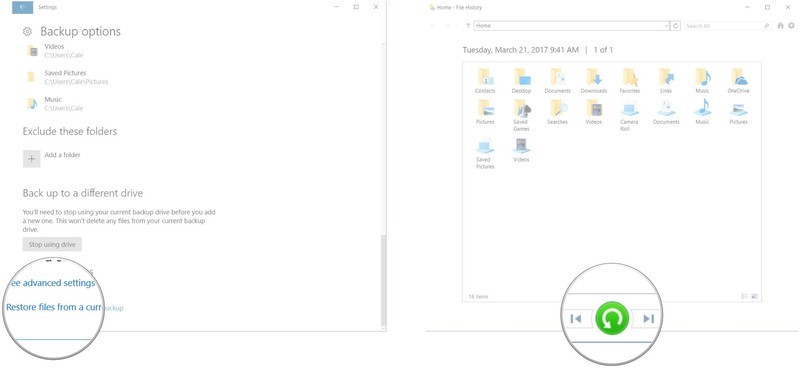
Task: Click the backup date Tuesday, March 21, 2017
Action: [x=520, y=50]
